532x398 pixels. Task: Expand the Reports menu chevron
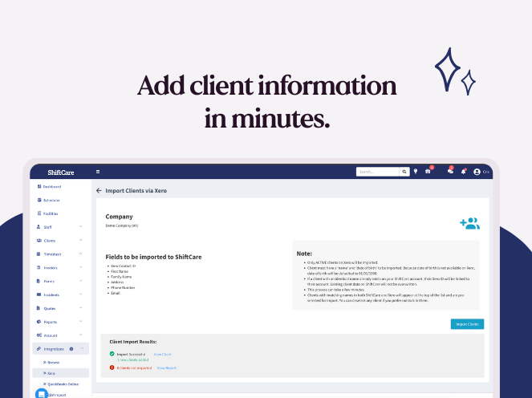[x=81, y=321]
